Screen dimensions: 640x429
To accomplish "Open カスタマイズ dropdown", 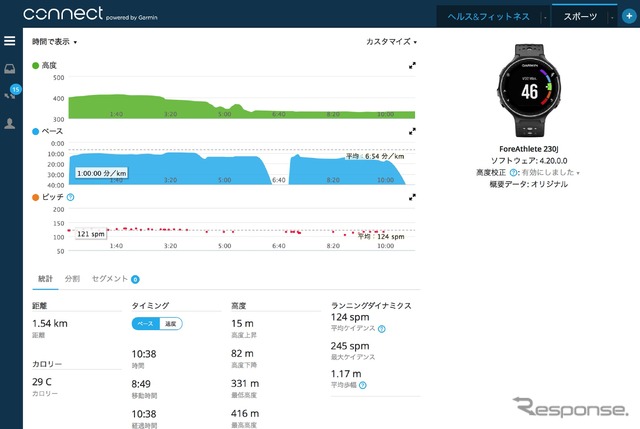I will pos(391,42).
